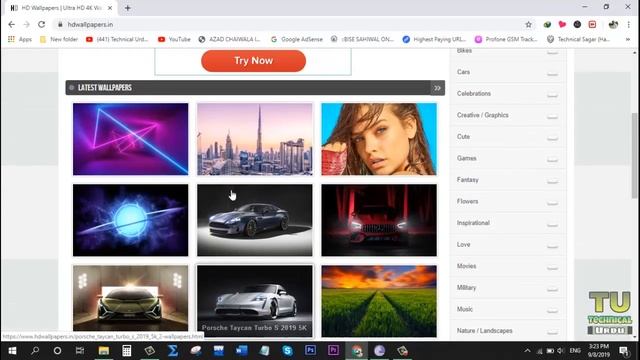This screenshot has height=360, width=640.
Task: Select the HD Wallpapers browser tab
Action: [61, 8]
